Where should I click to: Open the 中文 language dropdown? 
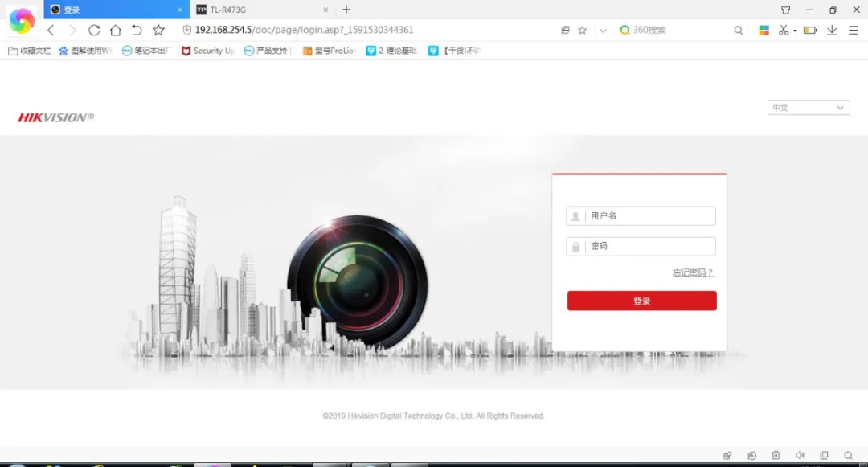pyautogui.click(x=809, y=108)
